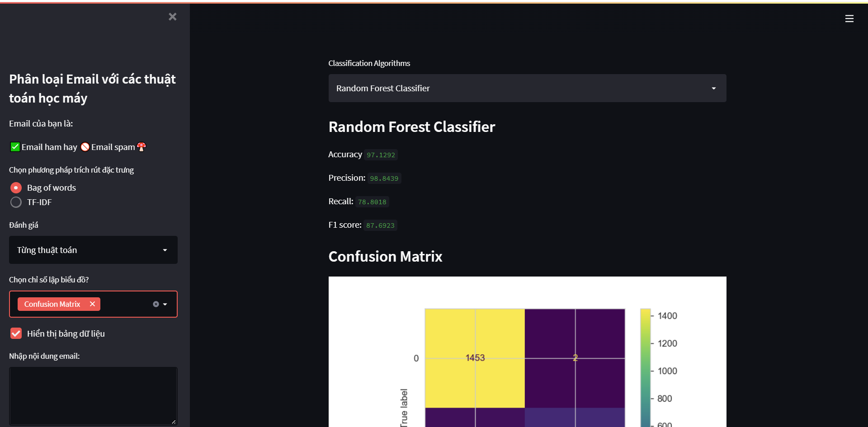Viewport: 868px width, 427px height.
Task: Remove the Confusion Matrix tag
Action: tap(92, 304)
